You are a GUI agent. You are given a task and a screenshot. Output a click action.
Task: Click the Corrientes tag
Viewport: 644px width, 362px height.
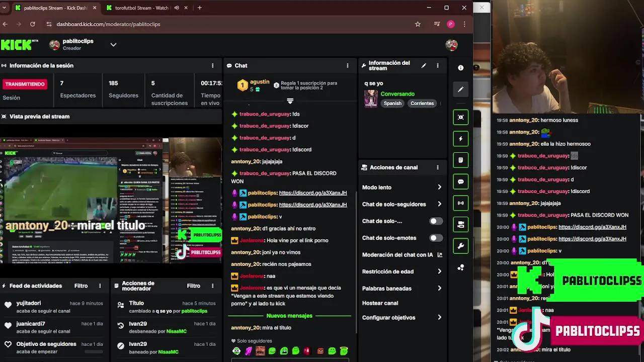422,104
